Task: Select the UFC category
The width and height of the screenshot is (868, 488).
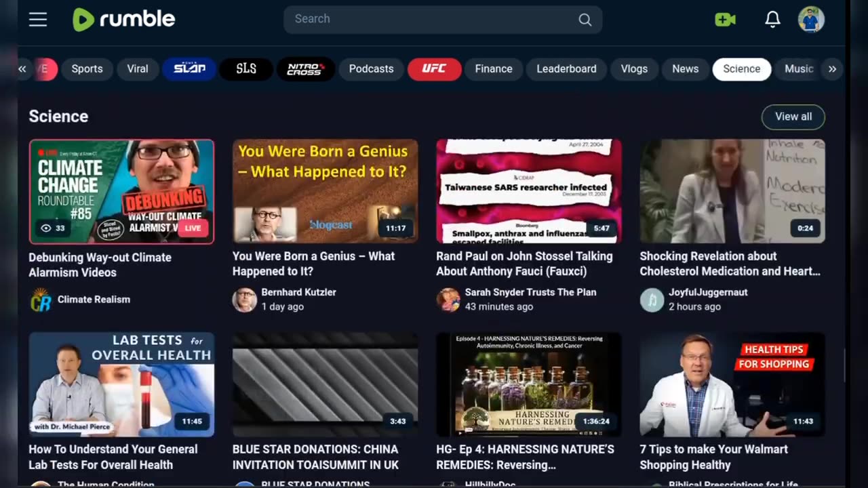Action: point(434,69)
